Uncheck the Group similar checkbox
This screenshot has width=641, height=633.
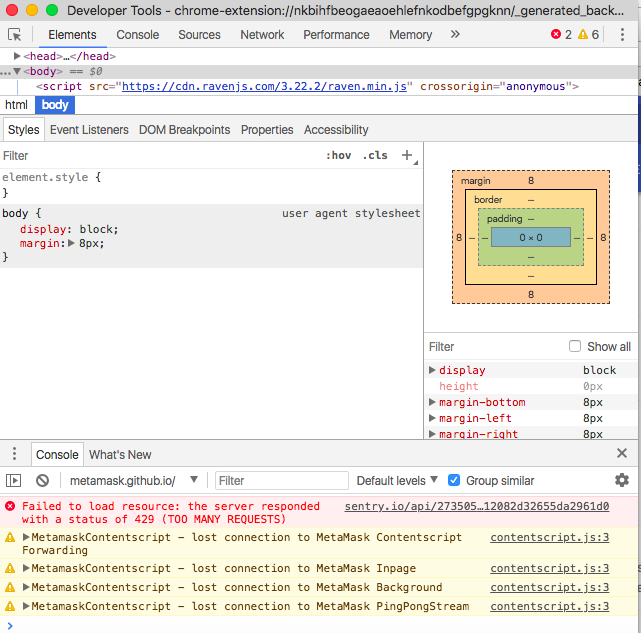click(x=454, y=480)
